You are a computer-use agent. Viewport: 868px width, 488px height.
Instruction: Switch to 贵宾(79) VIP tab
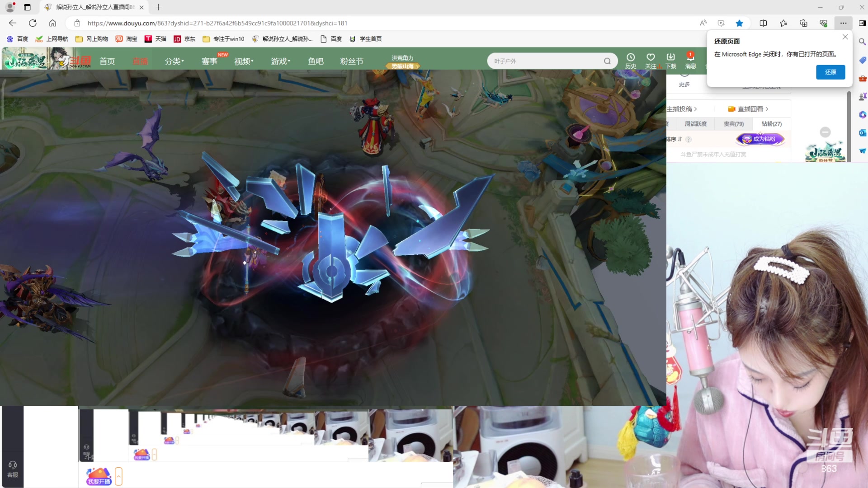[733, 124]
